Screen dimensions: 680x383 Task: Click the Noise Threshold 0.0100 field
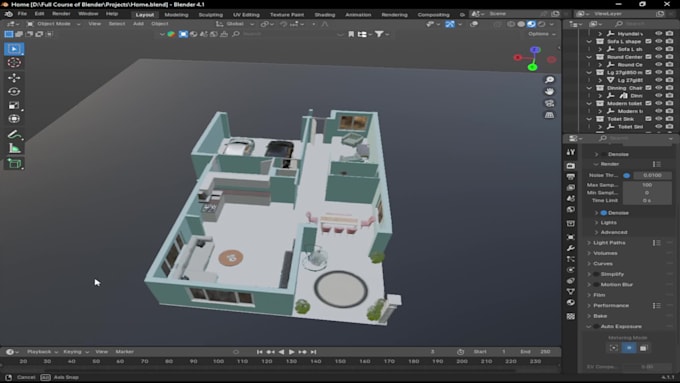click(x=652, y=175)
